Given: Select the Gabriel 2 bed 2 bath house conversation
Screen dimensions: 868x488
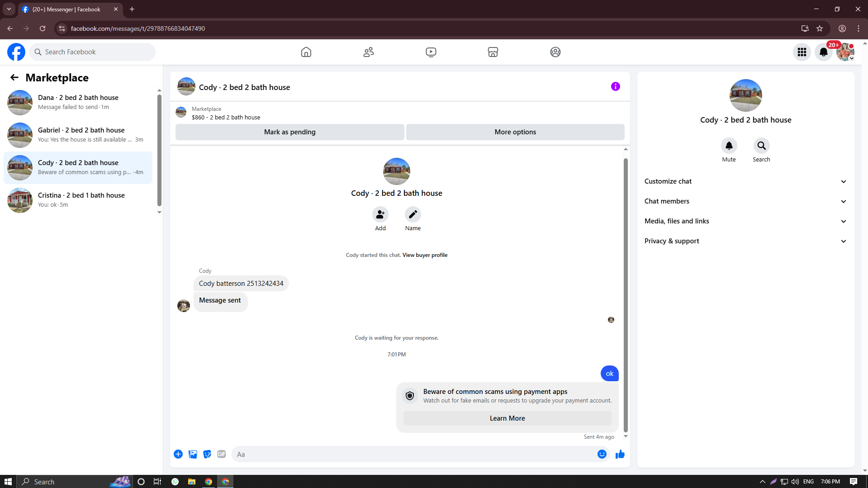Looking at the screenshot, I should [78, 135].
